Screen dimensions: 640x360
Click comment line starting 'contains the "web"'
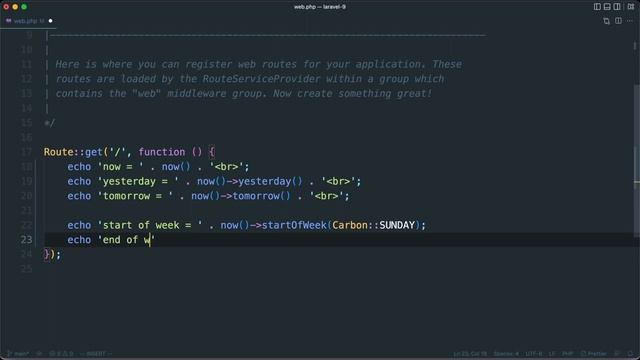(x=244, y=93)
